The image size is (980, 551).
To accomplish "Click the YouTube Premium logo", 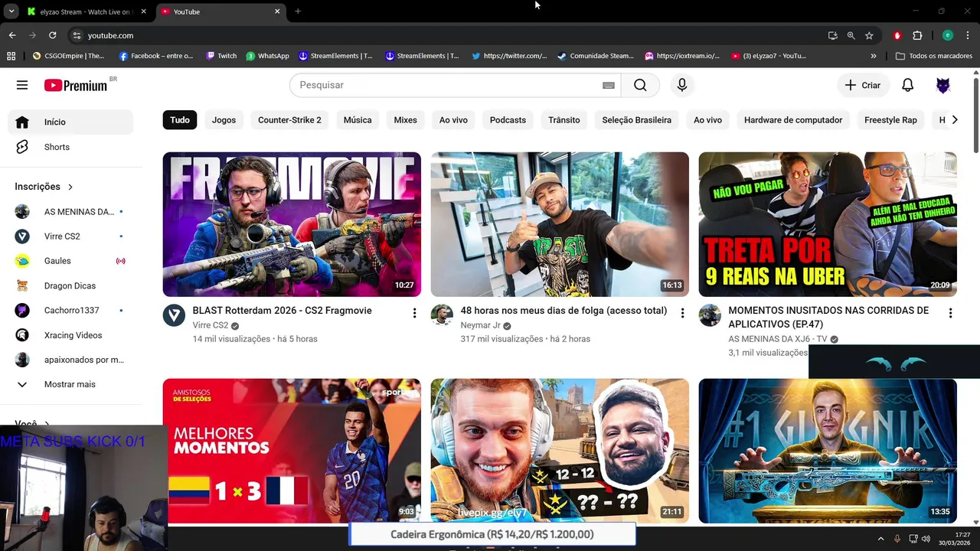I will 76,85.
